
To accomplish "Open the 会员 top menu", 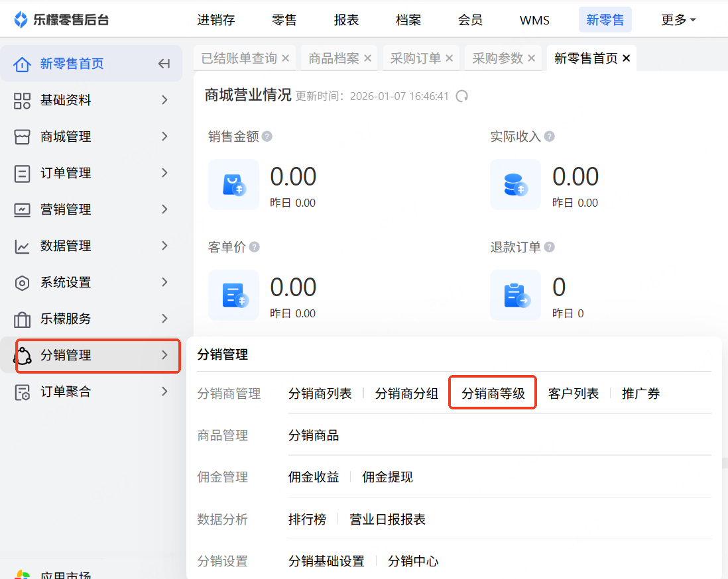I will click(470, 20).
